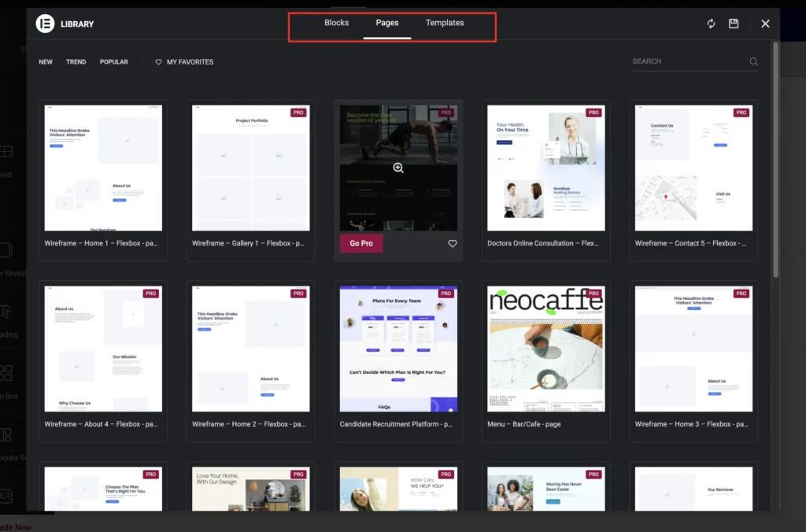Switch to the Templates tab

click(444, 23)
